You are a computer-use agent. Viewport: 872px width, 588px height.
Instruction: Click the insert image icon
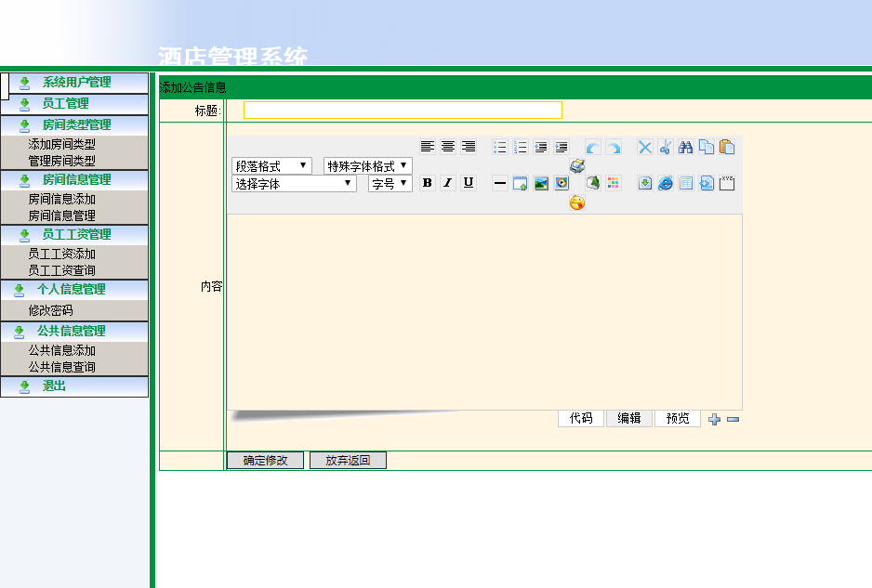541,183
